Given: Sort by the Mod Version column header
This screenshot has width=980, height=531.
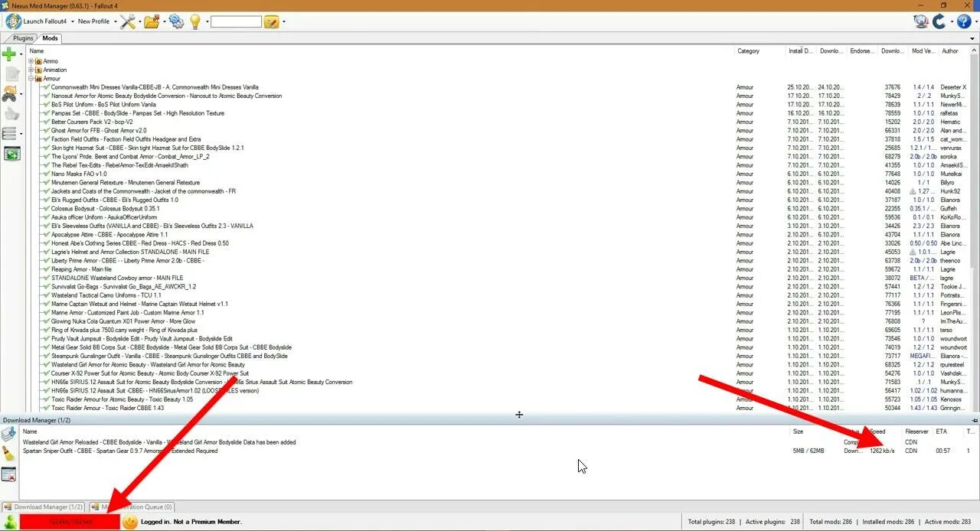Looking at the screenshot, I should pyautogui.click(x=923, y=51).
